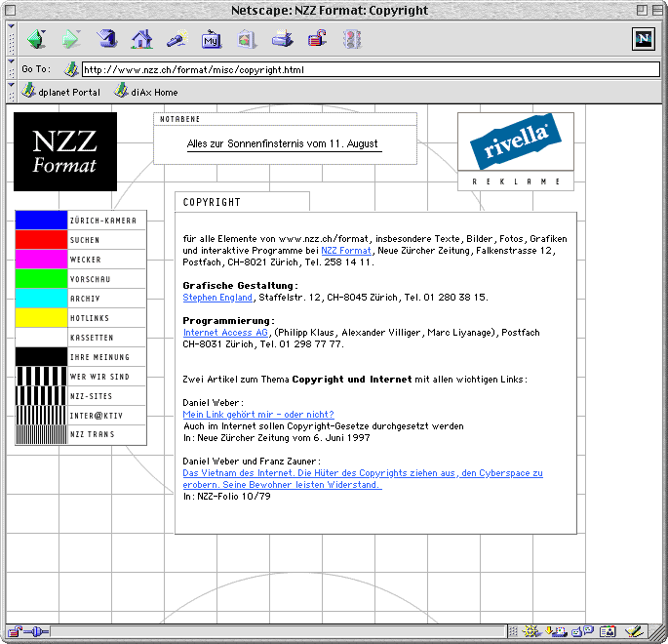Click the Netscape N logo
The image size is (668, 644).
644,39
